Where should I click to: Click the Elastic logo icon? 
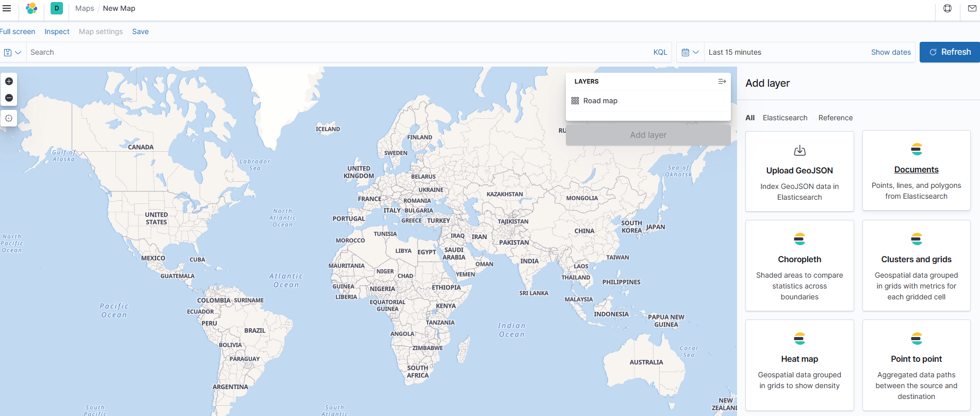[31, 8]
